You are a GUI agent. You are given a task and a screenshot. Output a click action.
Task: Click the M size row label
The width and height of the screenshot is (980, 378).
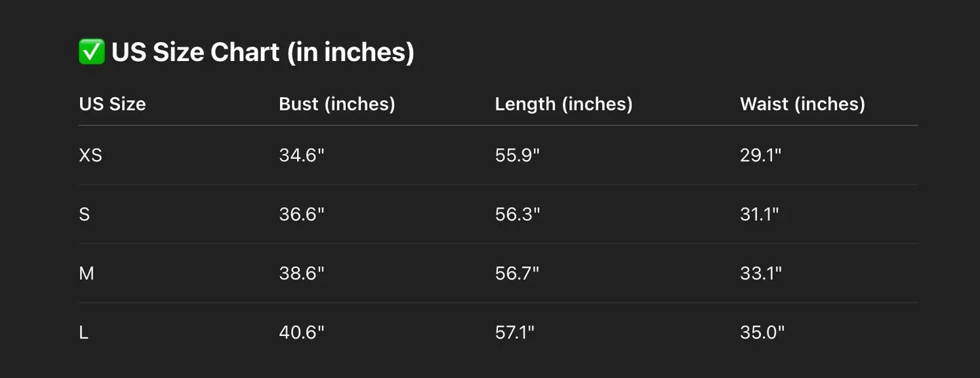[x=86, y=273]
